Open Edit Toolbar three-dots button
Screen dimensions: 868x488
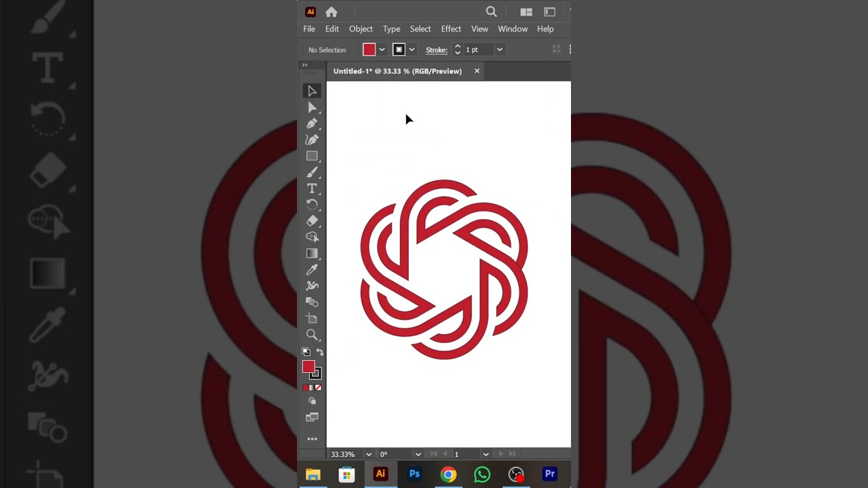[x=312, y=439]
